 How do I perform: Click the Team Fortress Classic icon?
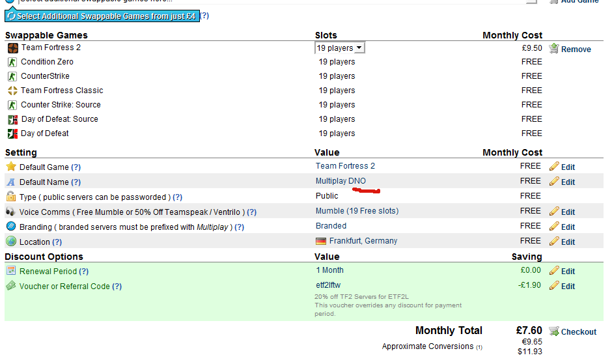(12, 91)
